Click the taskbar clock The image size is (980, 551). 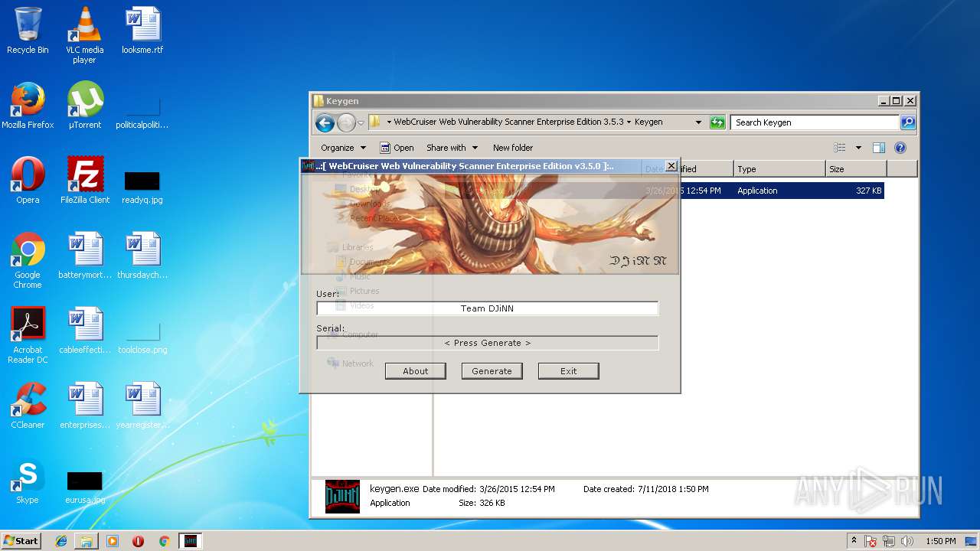tap(940, 541)
